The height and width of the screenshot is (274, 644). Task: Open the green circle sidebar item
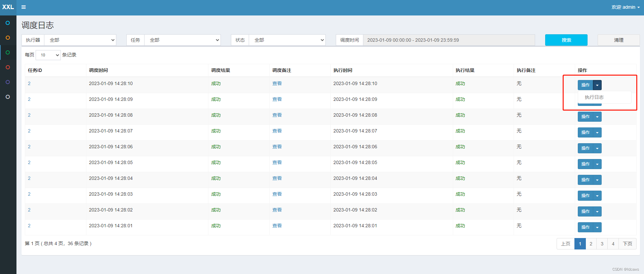click(8, 52)
